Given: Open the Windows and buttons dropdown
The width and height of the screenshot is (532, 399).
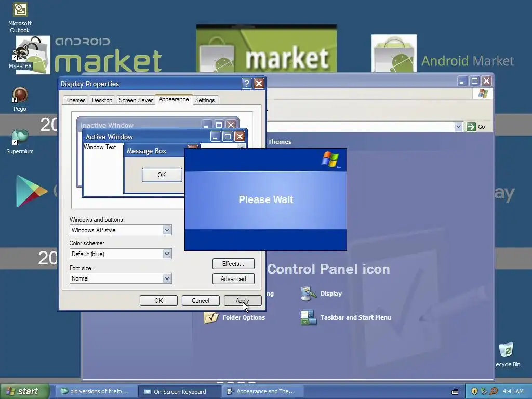Looking at the screenshot, I should point(167,230).
